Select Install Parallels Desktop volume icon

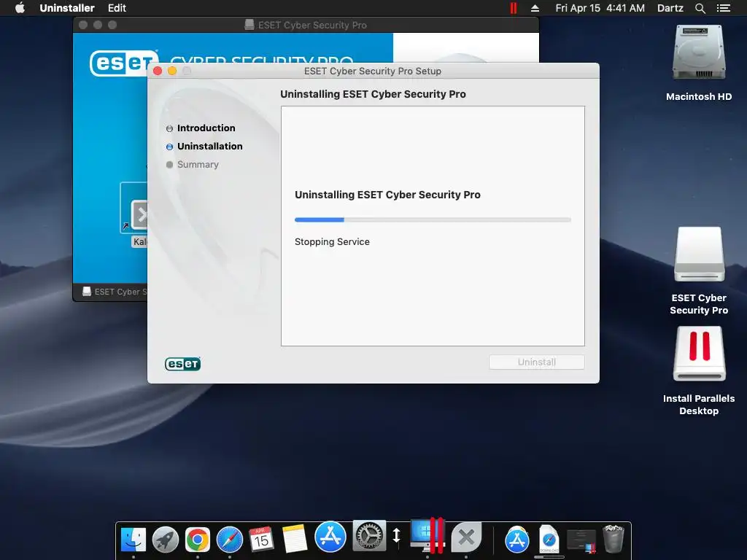pyautogui.click(x=699, y=354)
